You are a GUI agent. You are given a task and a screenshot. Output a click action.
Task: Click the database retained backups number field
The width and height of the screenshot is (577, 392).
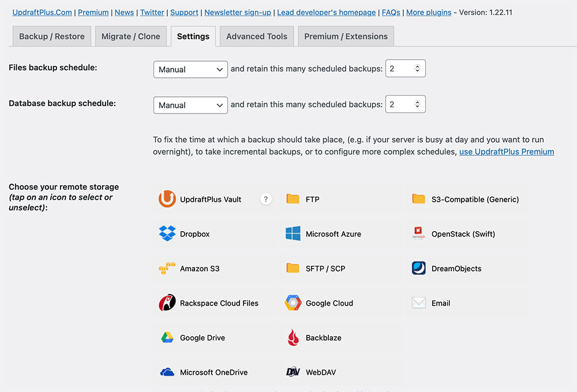point(406,104)
